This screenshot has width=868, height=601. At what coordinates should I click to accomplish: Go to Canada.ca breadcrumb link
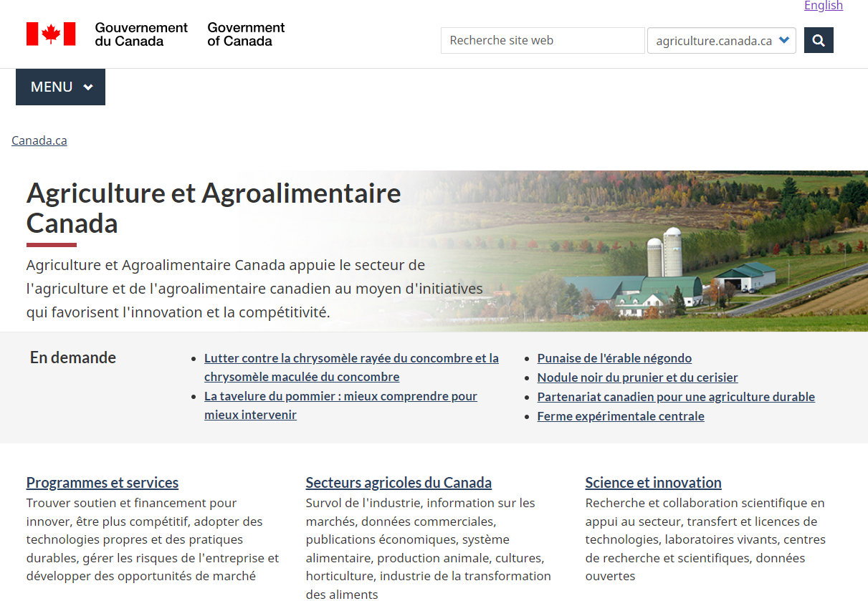[x=39, y=140]
